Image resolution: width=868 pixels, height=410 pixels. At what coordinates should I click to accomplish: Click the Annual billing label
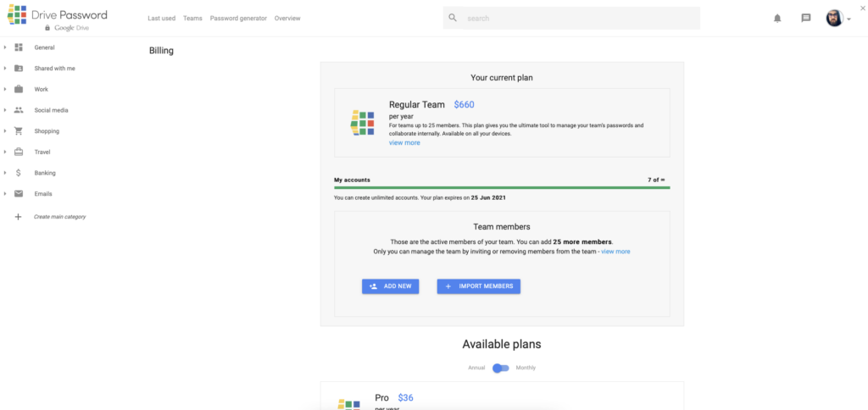pos(476,368)
